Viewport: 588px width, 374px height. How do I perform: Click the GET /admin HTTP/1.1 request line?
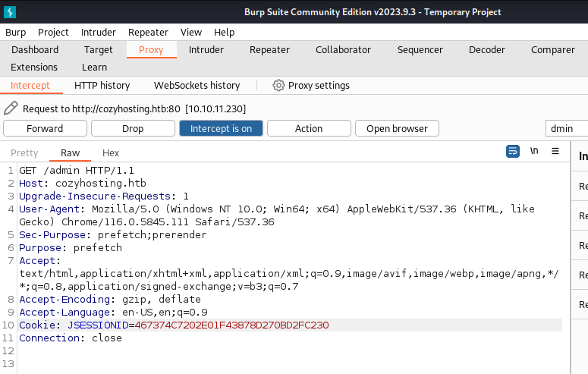(x=77, y=170)
